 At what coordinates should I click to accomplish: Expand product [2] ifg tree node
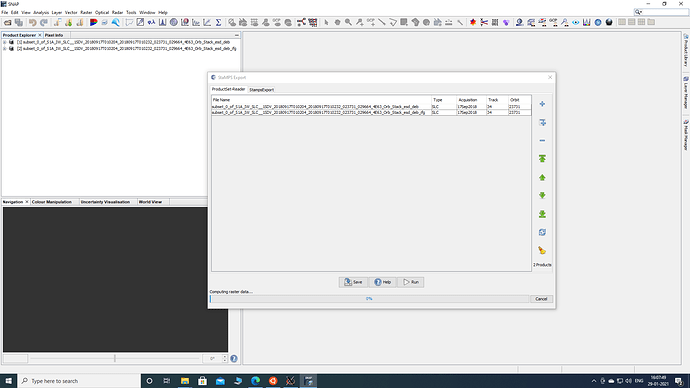point(4,49)
